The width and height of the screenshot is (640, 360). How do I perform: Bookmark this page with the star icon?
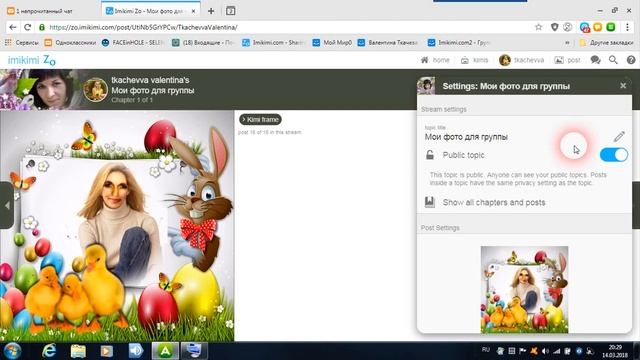(538, 27)
